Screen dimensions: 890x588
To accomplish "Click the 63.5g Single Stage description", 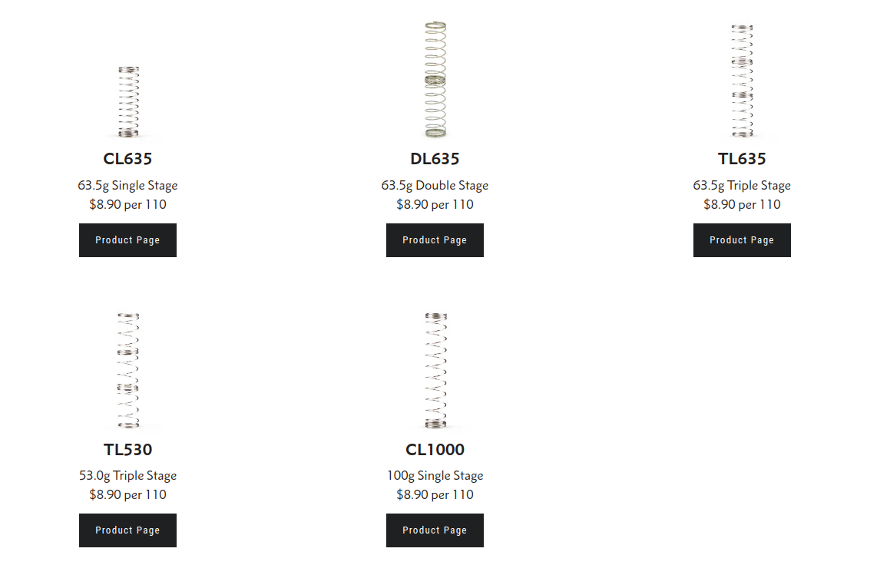I will [x=127, y=186].
